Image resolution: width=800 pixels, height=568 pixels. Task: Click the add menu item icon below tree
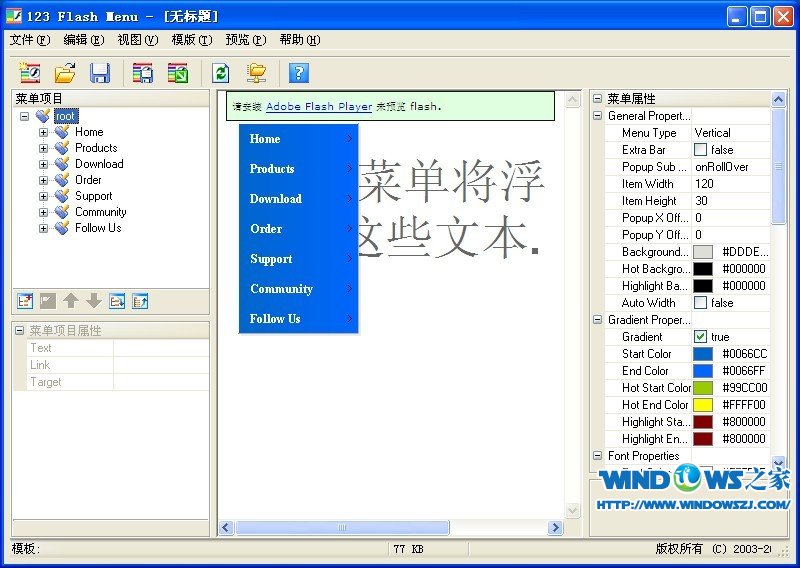[26, 301]
